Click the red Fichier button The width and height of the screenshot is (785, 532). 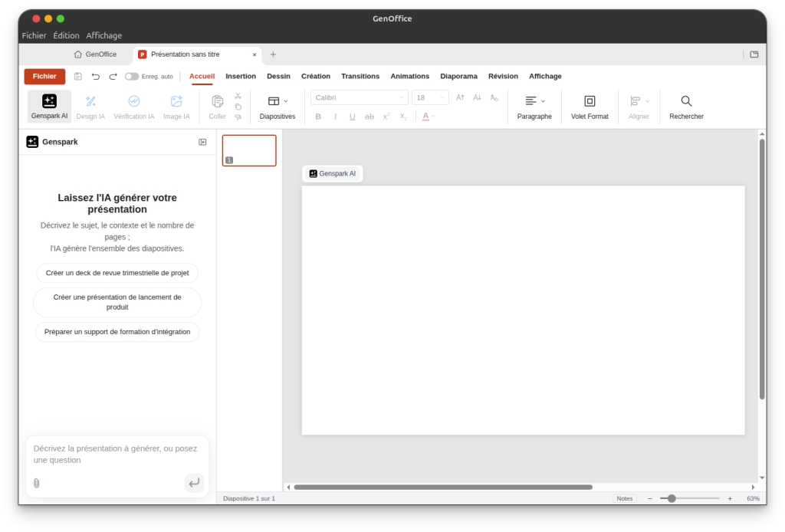click(44, 76)
